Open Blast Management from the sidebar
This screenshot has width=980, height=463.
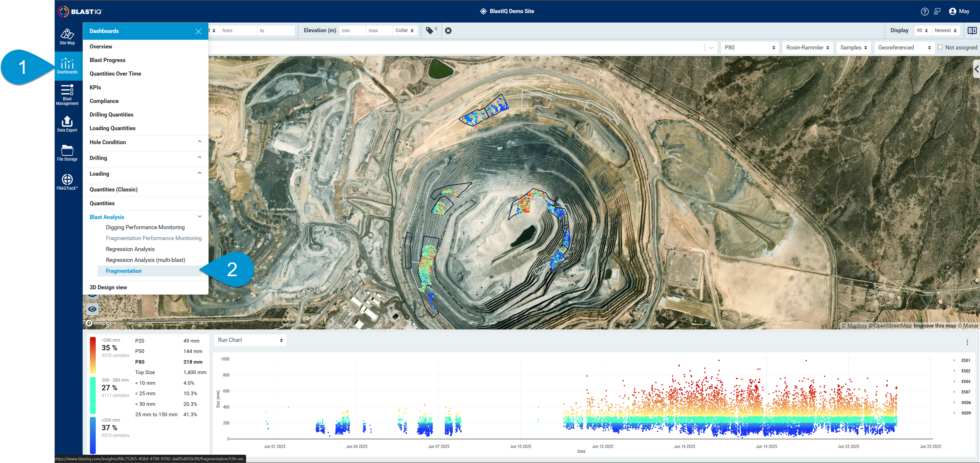tap(67, 95)
